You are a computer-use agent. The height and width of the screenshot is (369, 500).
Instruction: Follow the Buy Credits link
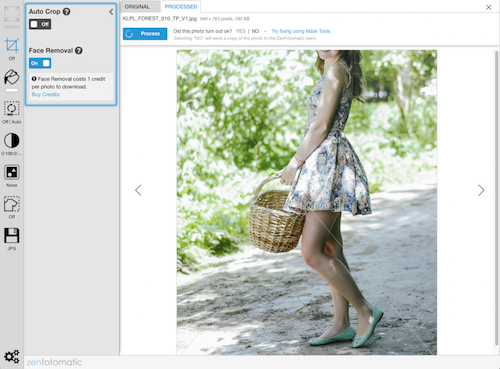(45, 94)
